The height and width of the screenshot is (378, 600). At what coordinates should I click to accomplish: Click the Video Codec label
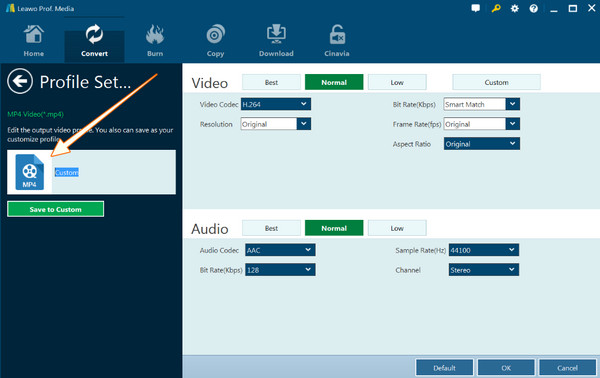[219, 104]
